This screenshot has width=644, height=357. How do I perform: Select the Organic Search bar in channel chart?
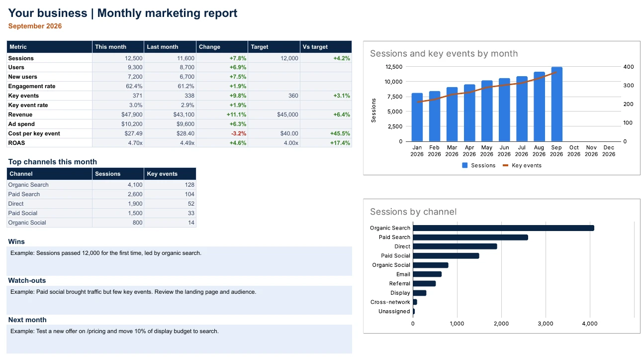coord(503,228)
